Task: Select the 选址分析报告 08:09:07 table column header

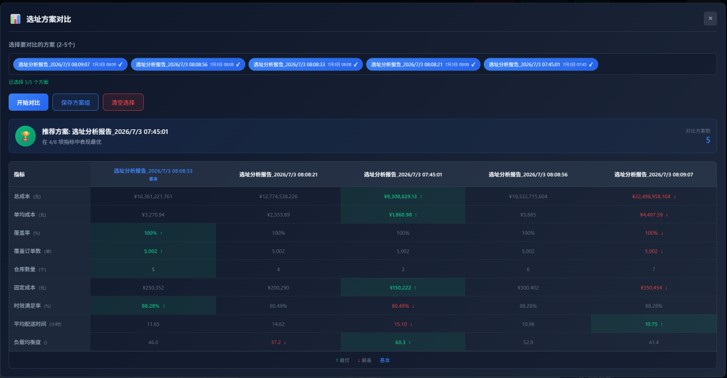Action: [x=654, y=174]
